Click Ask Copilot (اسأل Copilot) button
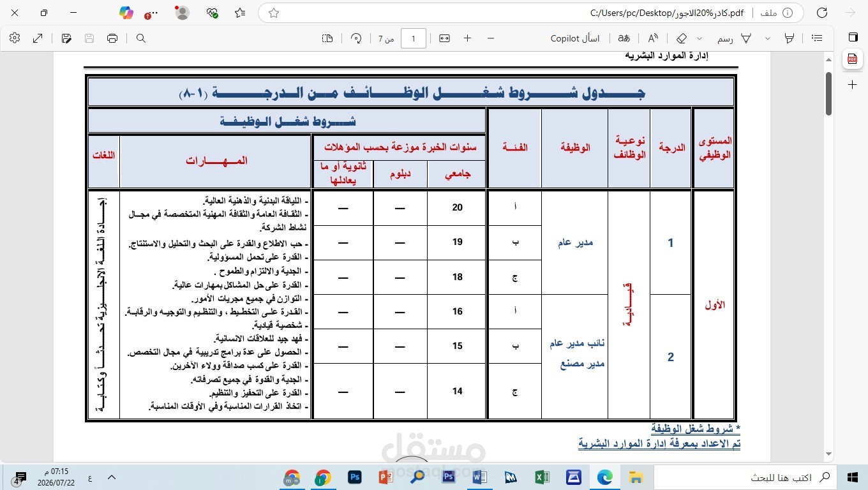The height and width of the screenshot is (490, 868). click(x=576, y=38)
